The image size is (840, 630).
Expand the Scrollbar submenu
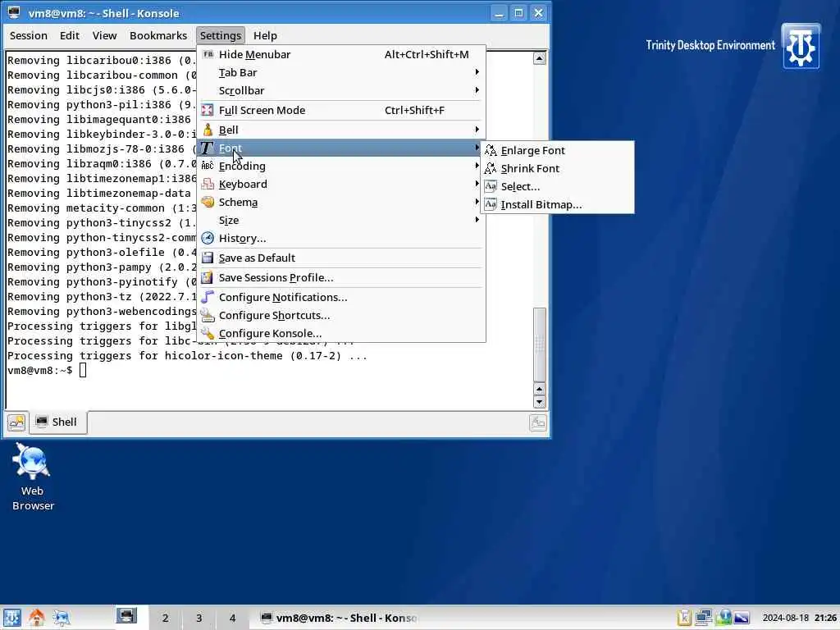[342, 90]
